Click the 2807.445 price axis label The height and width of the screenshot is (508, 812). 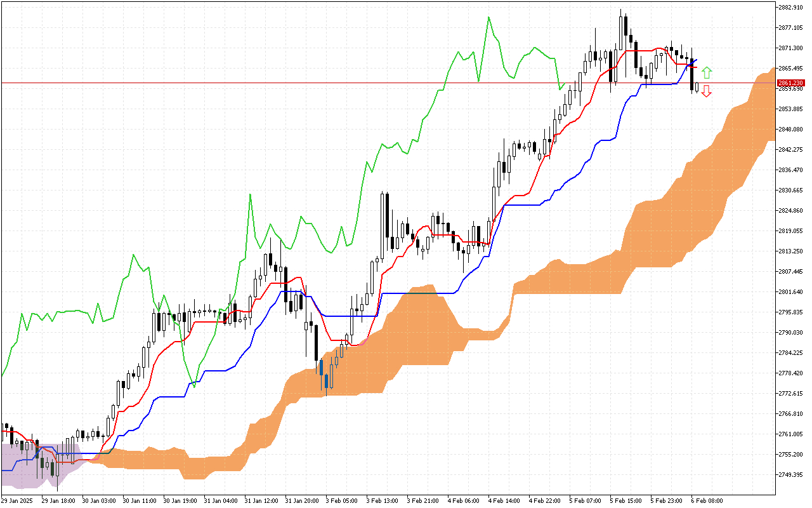790,271
